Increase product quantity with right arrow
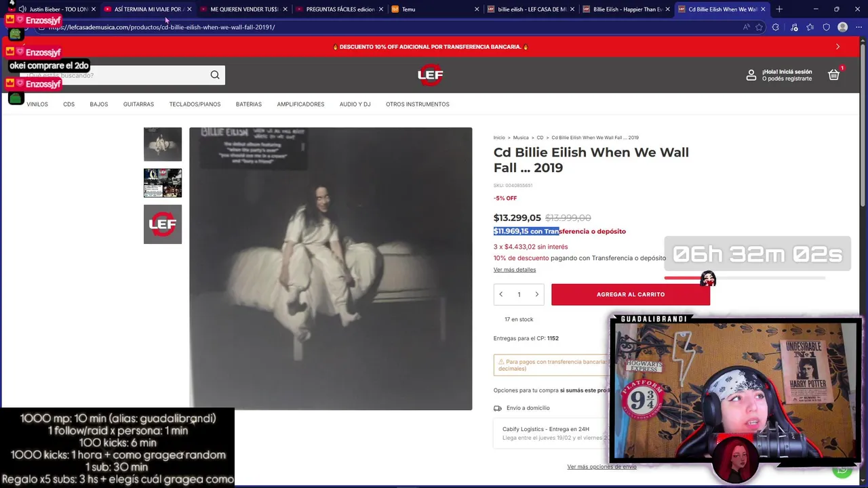This screenshot has width=868, height=488. 536,294
